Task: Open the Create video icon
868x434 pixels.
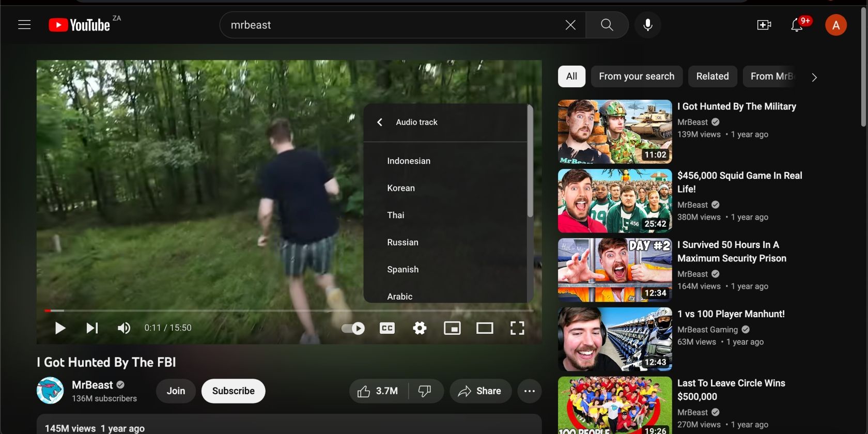Action: [x=764, y=25]
